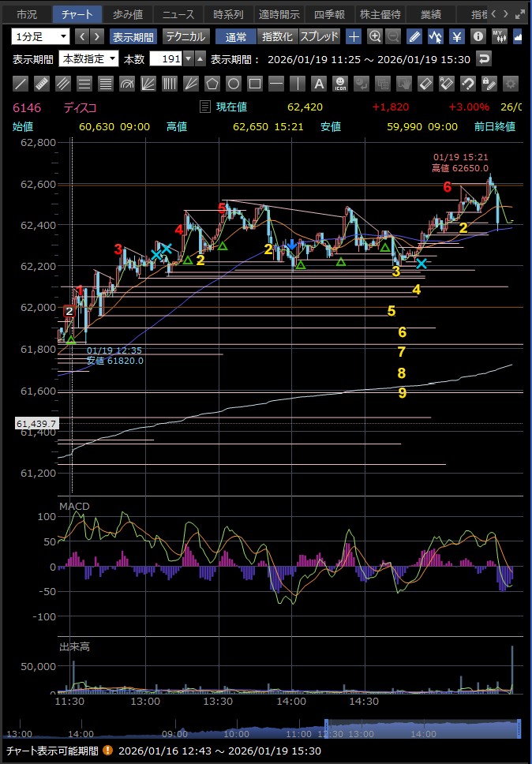
Task: Click the zoom in magnifier icon
Action: [x=375, y=36]
